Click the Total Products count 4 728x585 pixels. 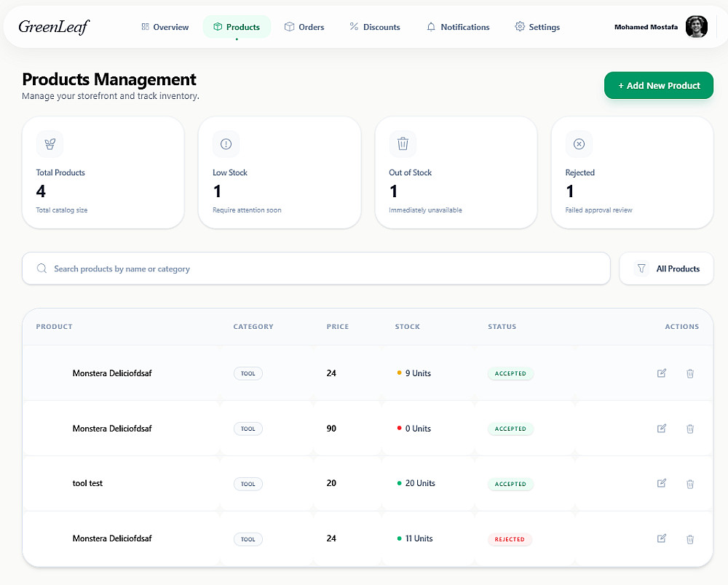pos(41,191)
